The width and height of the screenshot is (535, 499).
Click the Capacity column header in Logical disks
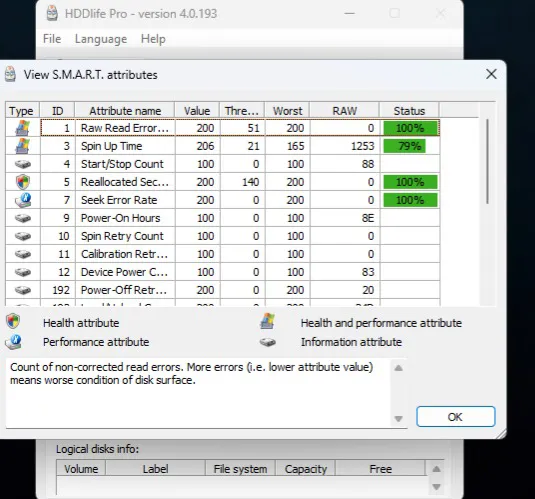pyautogui.click(x=306, y=469)
